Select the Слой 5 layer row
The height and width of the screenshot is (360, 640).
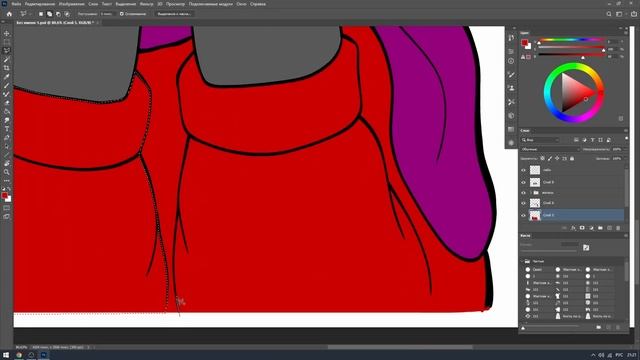tap(572, 215)
